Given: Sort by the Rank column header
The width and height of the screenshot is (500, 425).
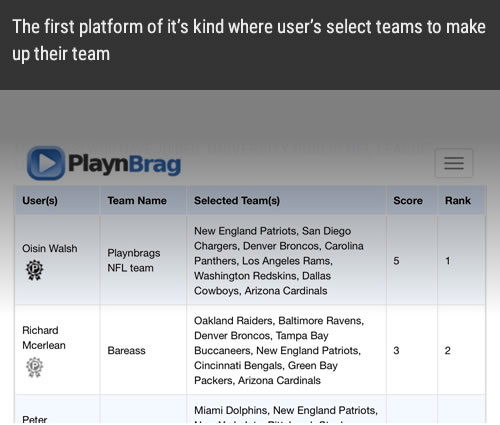Looking at the screenshot, I should tap(458, 201).
